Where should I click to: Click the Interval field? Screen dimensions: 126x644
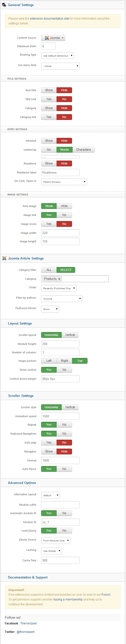60,460
